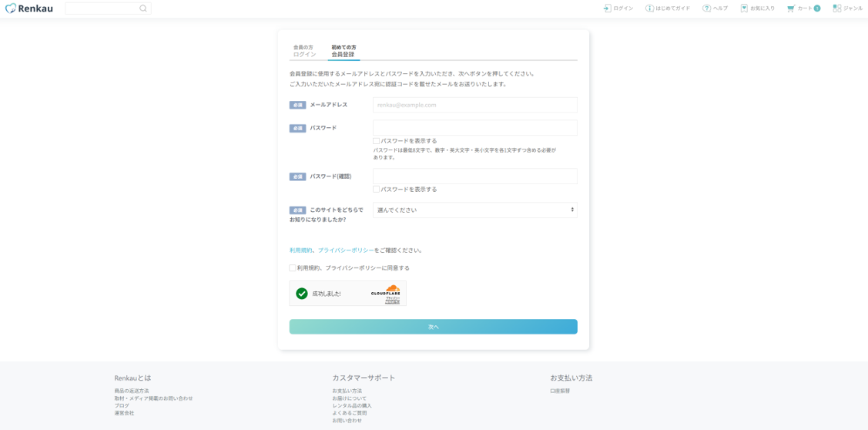The height and width of the screenshot is (430, 868).
Task: Open the はじめてガイド info icon
Action: tap(649, 8)
